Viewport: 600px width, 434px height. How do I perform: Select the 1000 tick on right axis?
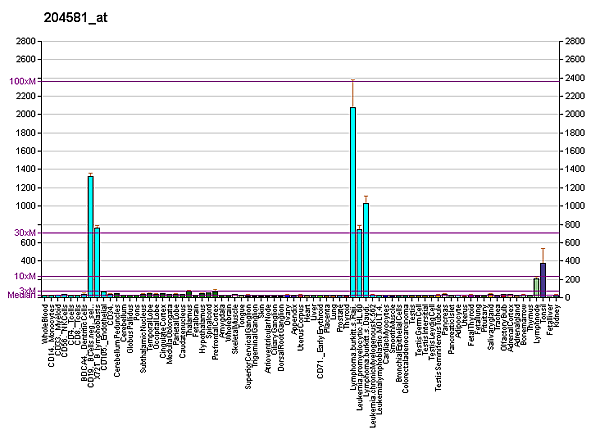[x=573, y=206]
